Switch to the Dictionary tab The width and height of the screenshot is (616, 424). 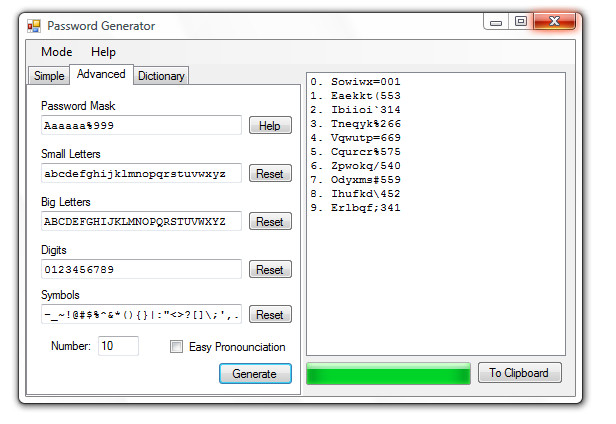pyautogui.click(x=161, y=75)
